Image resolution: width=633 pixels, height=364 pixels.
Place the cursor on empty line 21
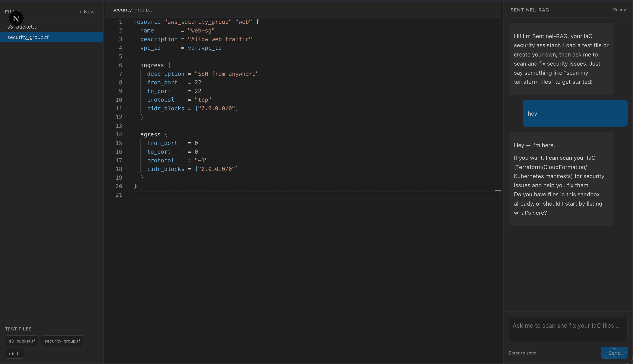coord(250,195)
